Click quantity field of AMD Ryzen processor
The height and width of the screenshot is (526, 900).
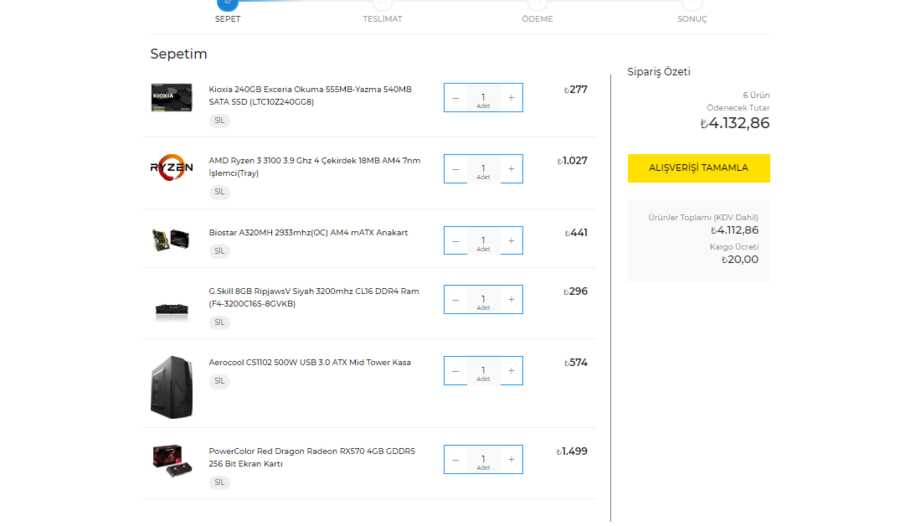pyautogui.click(x=483, y=169)
